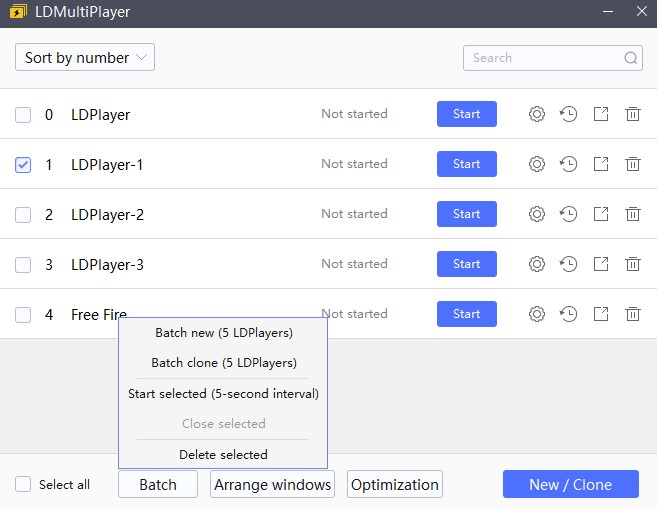Click shortcut icon for Free Fire
657x509 pixels.
click(601, 314)
